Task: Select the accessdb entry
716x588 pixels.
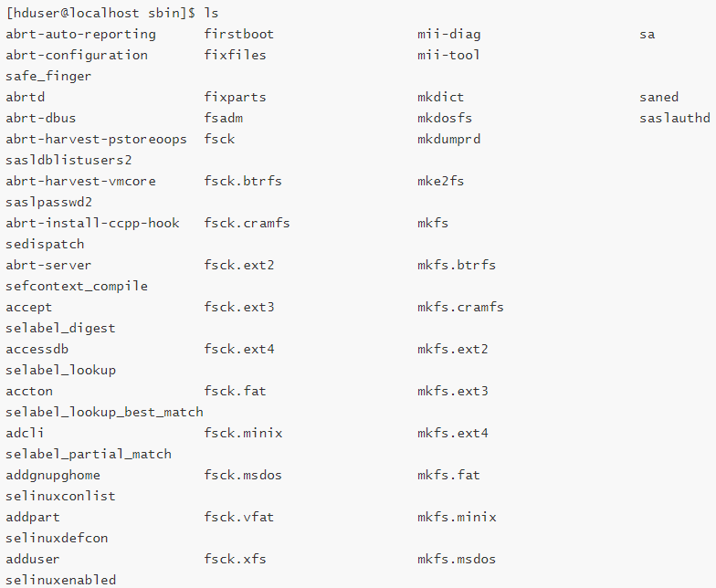Action: coord(37,349)
